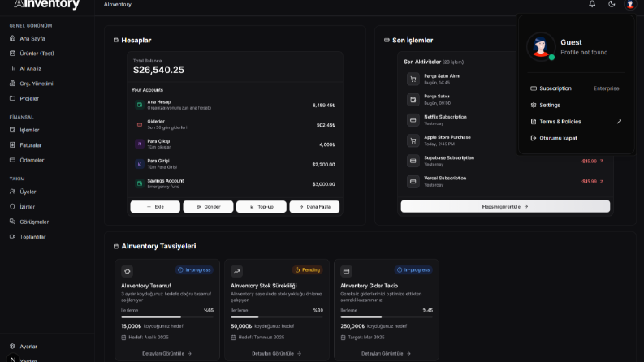Open Terms & Policies link

click(x=576, y=122)
